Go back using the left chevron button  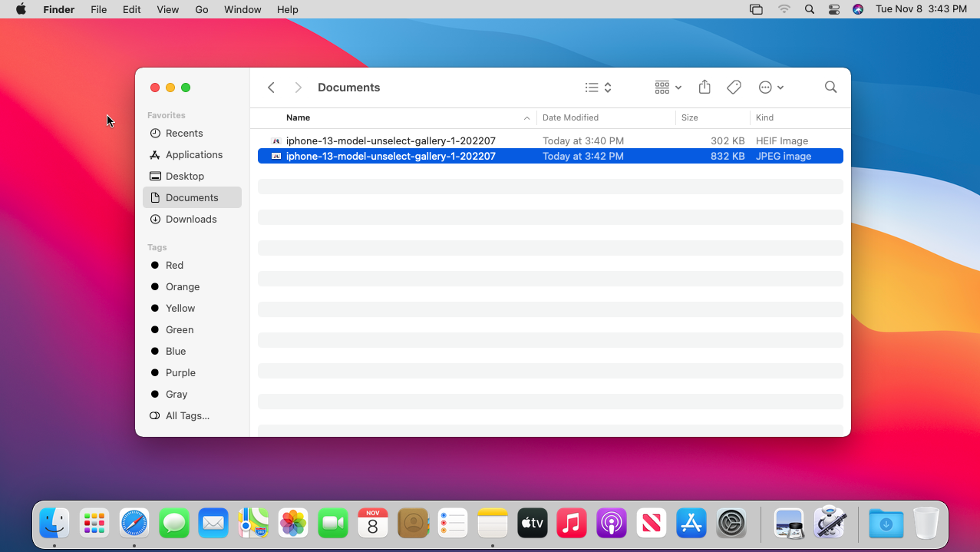271,88
